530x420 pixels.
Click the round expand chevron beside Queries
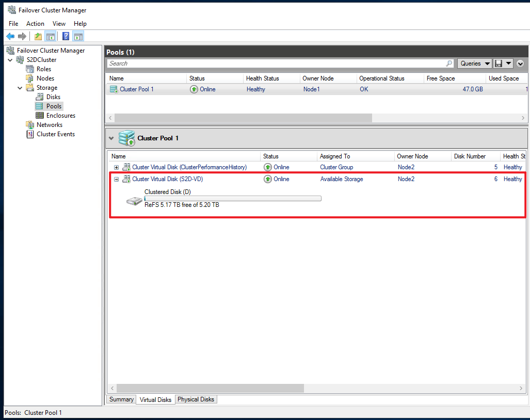pyautogui.click(x=520, y=63)
